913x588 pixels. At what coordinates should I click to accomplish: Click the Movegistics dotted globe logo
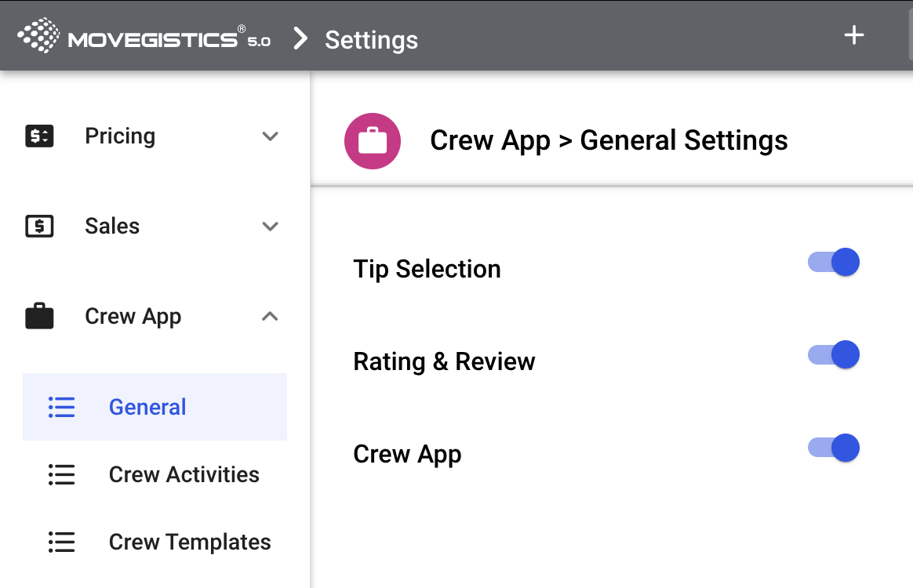click(38, 36)
